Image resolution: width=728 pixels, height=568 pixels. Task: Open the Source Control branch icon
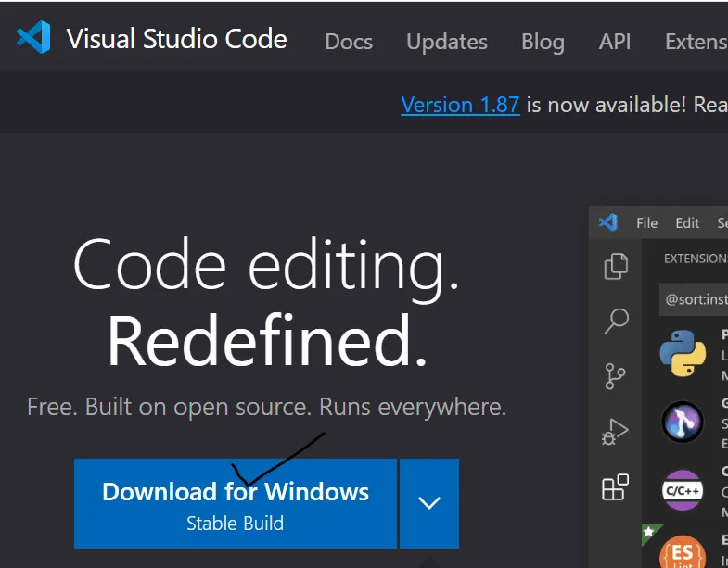(x=616, y=376)
